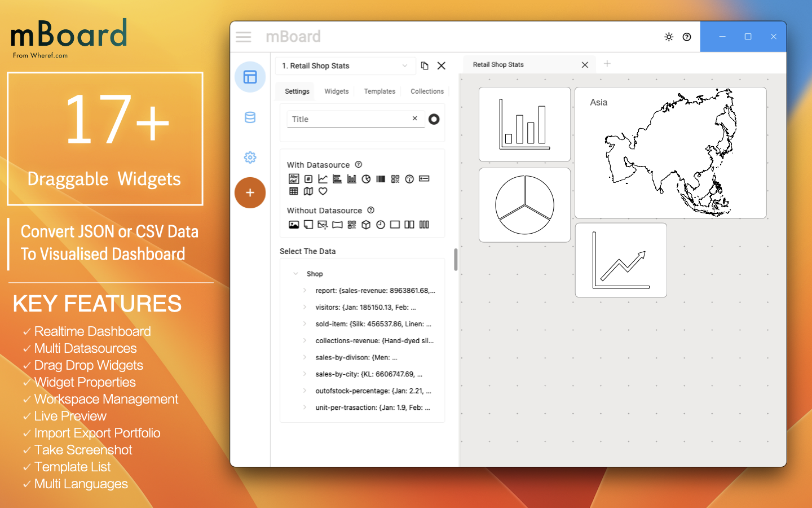Add the progress slider bar widget
This screenshot has height=508, width=812.
coord(424,179)
